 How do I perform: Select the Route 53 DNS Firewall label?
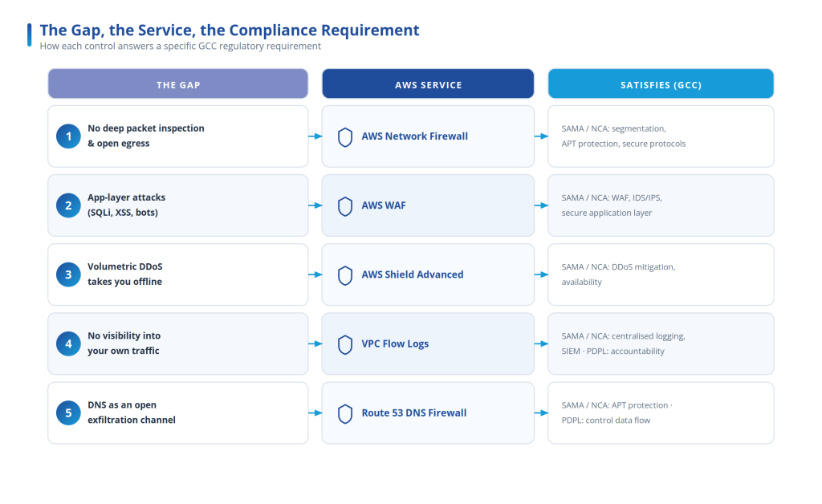pos(414,413)
